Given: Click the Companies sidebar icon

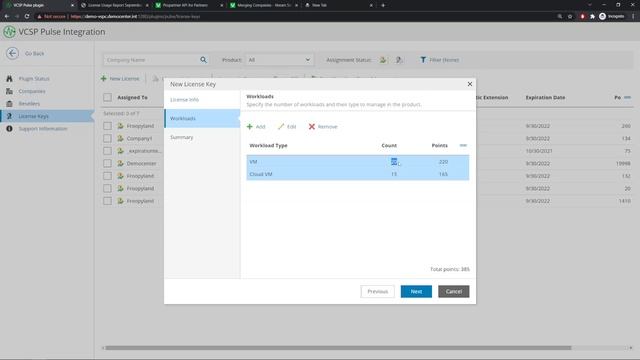Looking at the screenshot, I should (9, 91).
